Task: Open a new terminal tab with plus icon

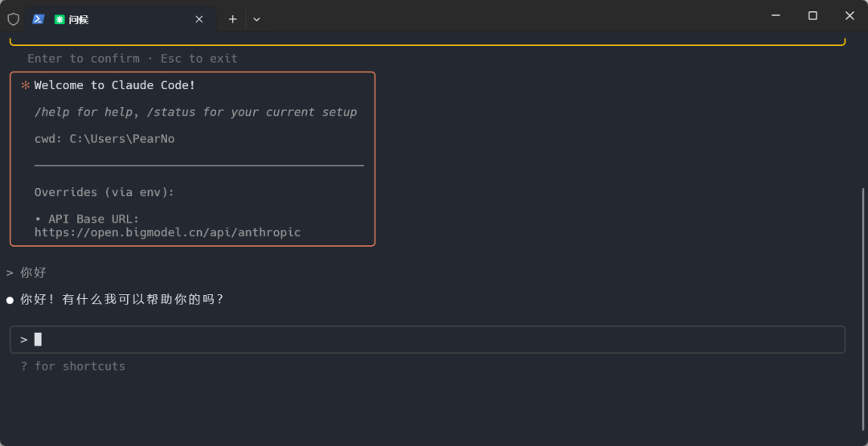Action: [x=233, y=19]
